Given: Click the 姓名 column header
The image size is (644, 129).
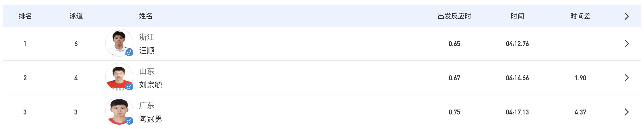Looking at the screenshot, I should pos(146,16).
